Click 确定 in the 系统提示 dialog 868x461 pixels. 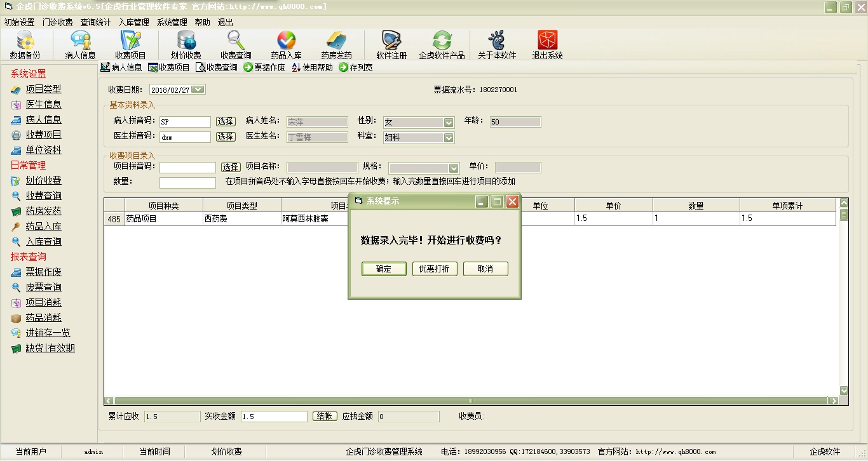384,269
